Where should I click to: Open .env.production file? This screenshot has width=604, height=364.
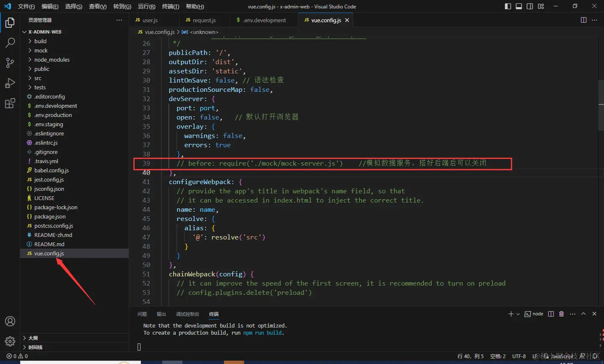[x=74, y=115]
